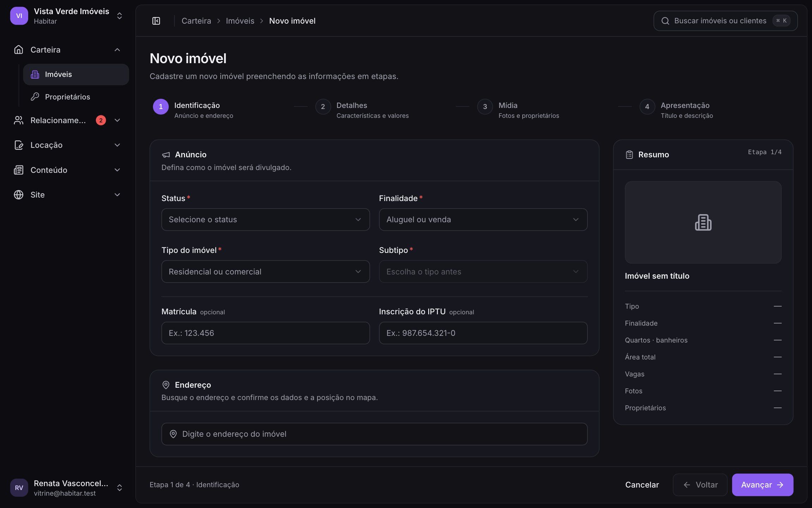
Task: Click the Resumo clipboard icon
Action: click(629, 155)
